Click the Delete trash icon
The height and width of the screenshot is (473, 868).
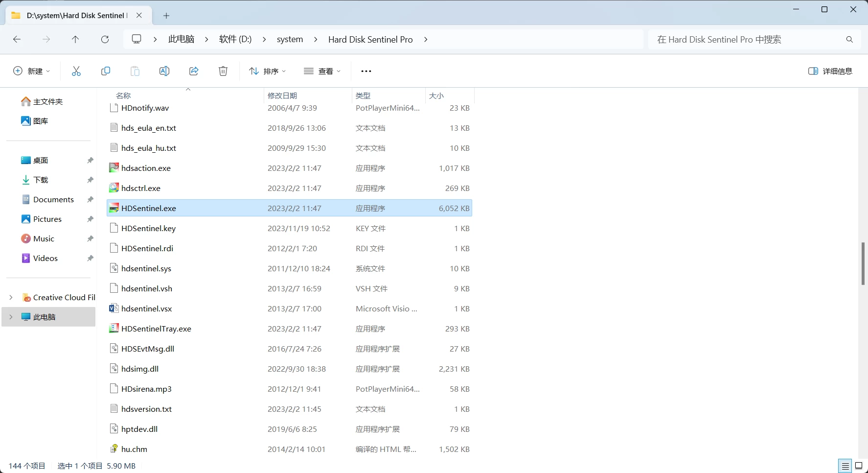(223, 71)
